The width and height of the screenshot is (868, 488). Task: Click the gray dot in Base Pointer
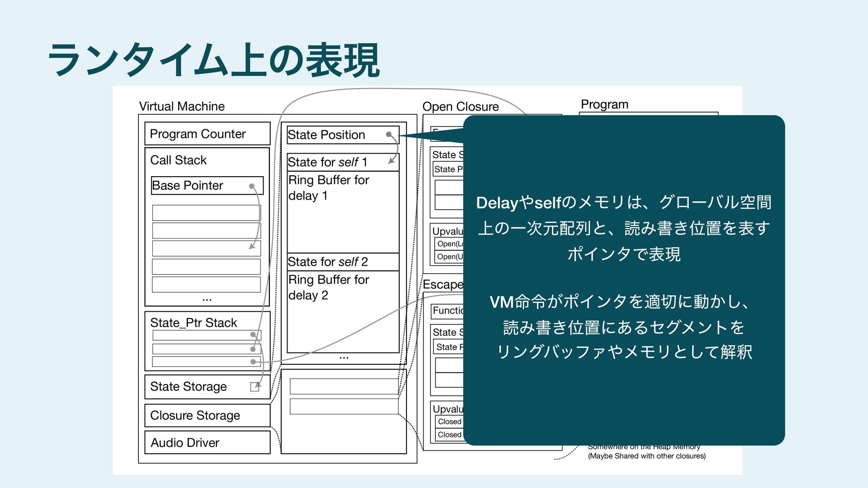(x=252, y=186)
